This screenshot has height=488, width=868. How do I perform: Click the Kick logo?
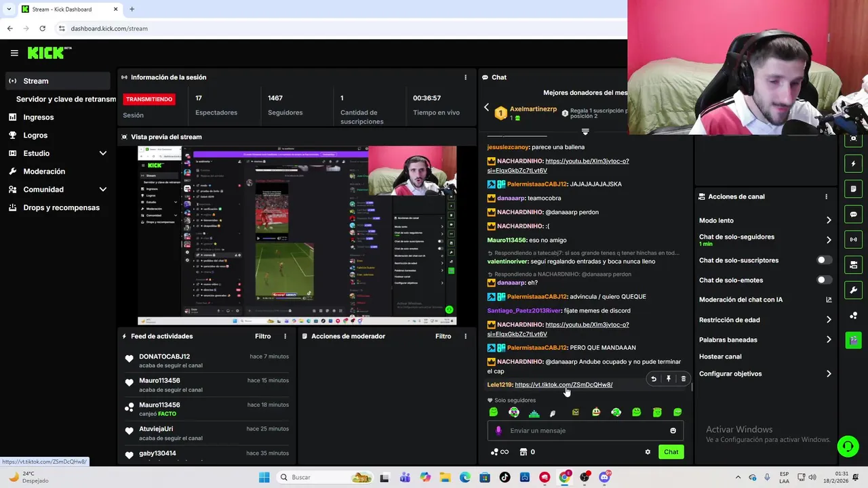[x=49, y=53]
